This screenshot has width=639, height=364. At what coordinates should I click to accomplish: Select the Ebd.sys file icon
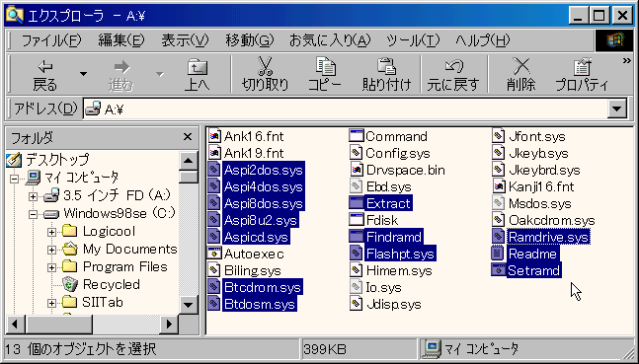[x=357, y=186]
